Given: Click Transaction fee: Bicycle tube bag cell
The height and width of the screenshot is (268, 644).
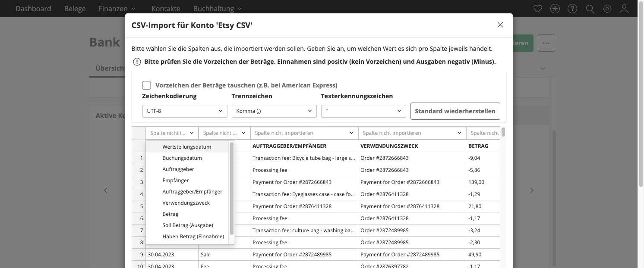Looking at the screenshot, I should (304, 158).
